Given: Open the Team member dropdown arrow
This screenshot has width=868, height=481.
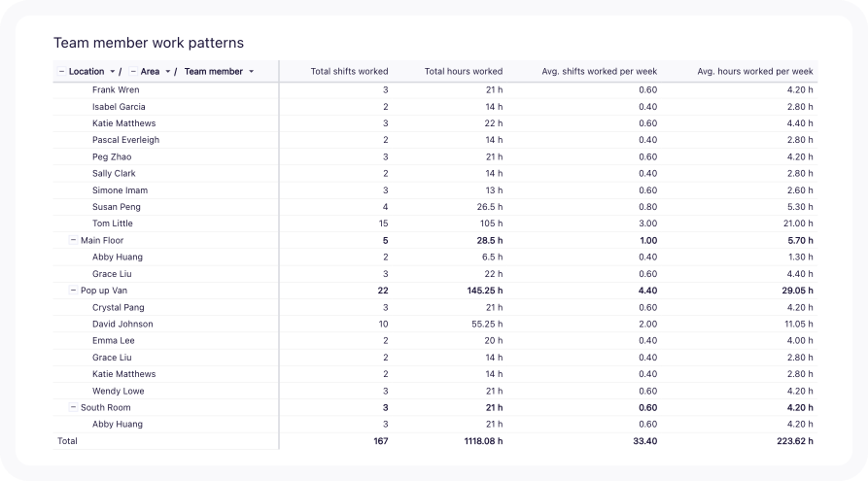Looking at the screenshot, I should pos(252,71).
